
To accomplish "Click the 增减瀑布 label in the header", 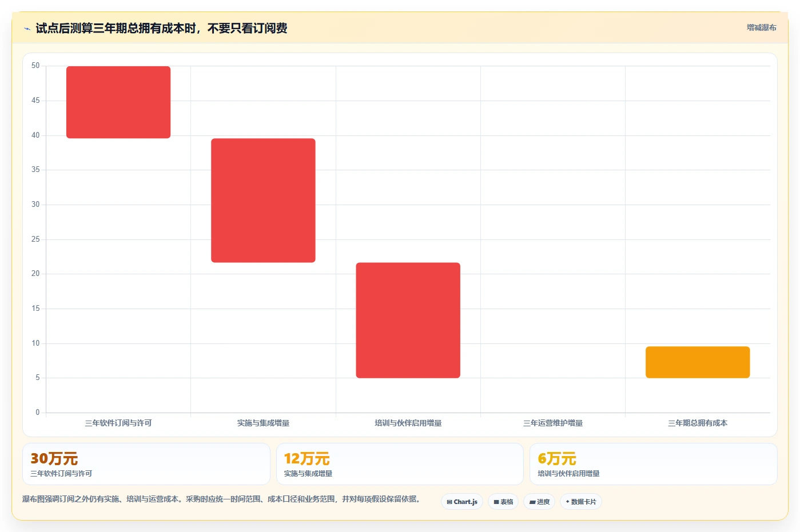I will coord(761,27).
